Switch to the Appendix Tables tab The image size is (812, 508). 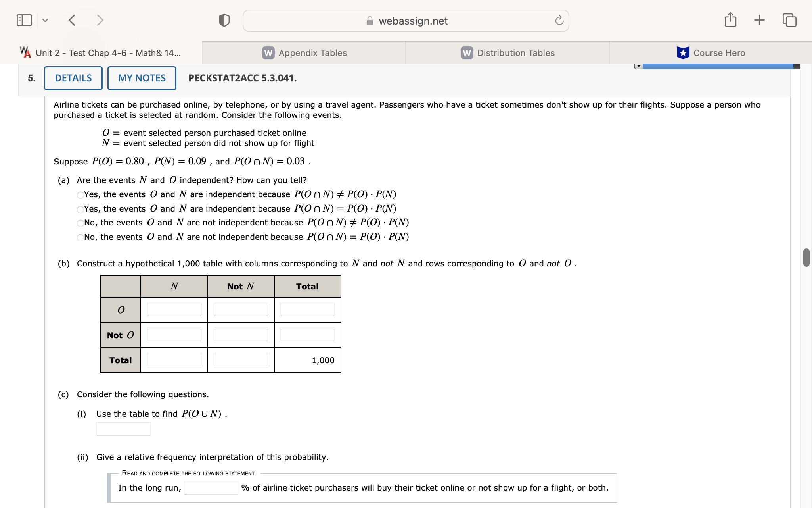304,53
